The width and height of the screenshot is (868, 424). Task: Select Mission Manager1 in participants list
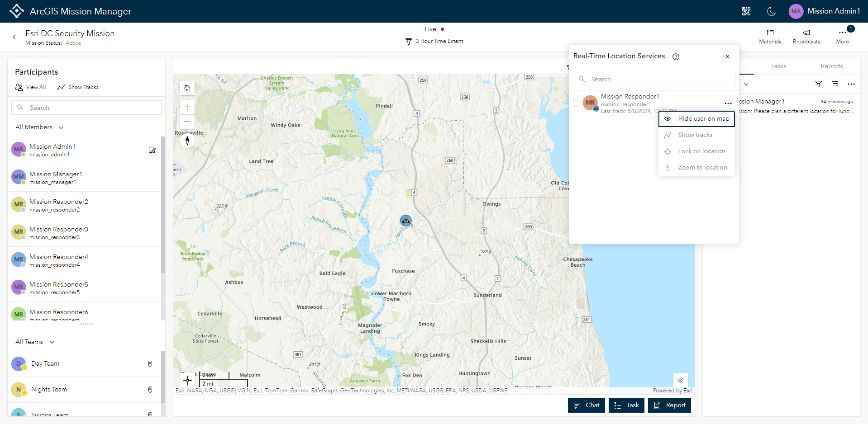tap(85, 178)
